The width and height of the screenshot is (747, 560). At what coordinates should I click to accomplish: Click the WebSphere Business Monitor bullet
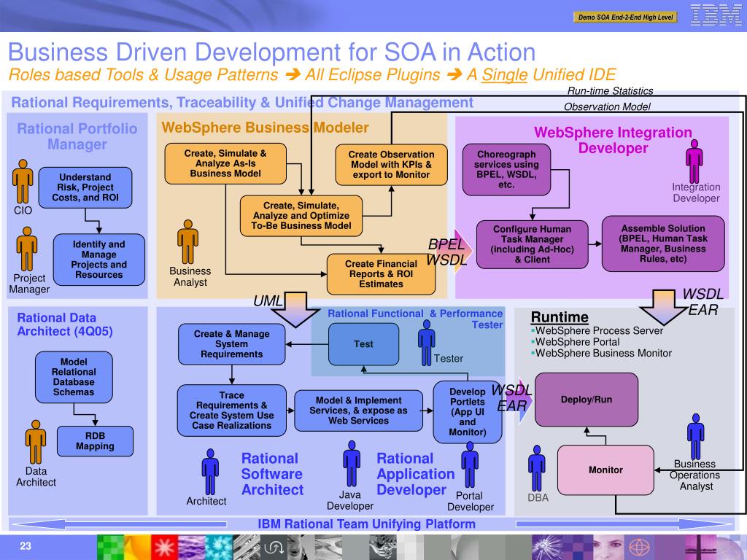[601, 354]
